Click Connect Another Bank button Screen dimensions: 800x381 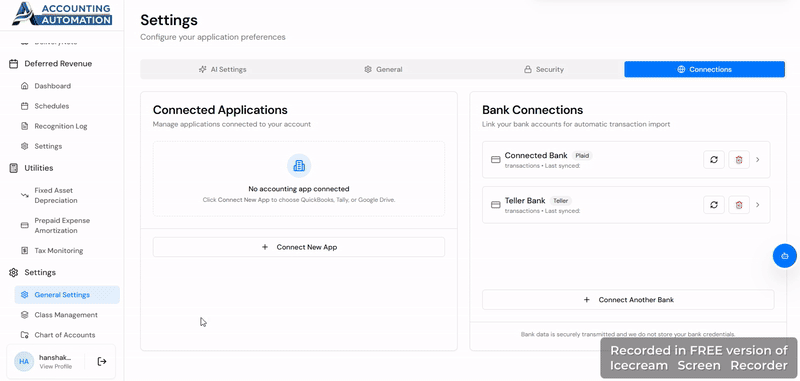(x=628, y=300)
